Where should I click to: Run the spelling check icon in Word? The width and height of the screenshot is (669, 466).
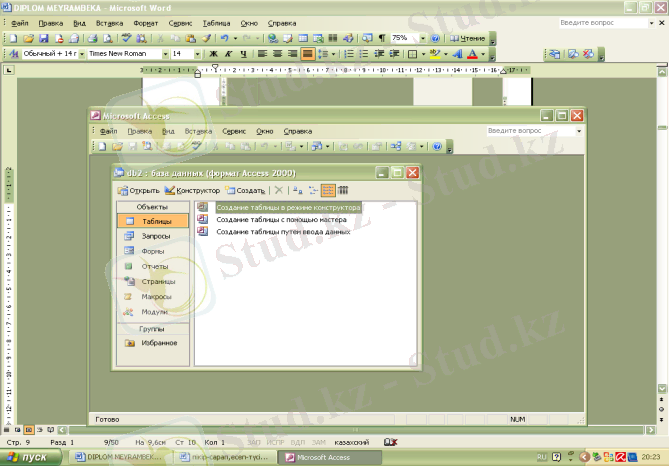pyautogui.click(x=126, y=38)
